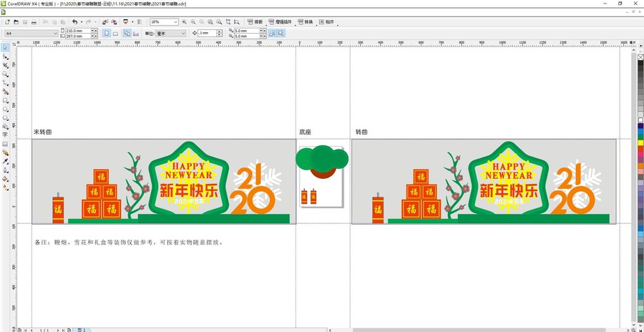Toggle last button on property bar

tap(281, 34)
